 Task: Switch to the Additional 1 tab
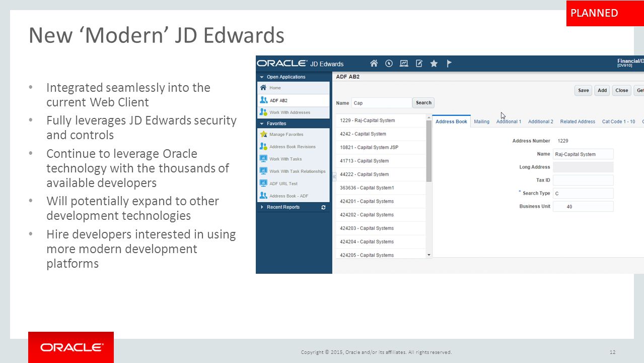[x=509, y=122]
